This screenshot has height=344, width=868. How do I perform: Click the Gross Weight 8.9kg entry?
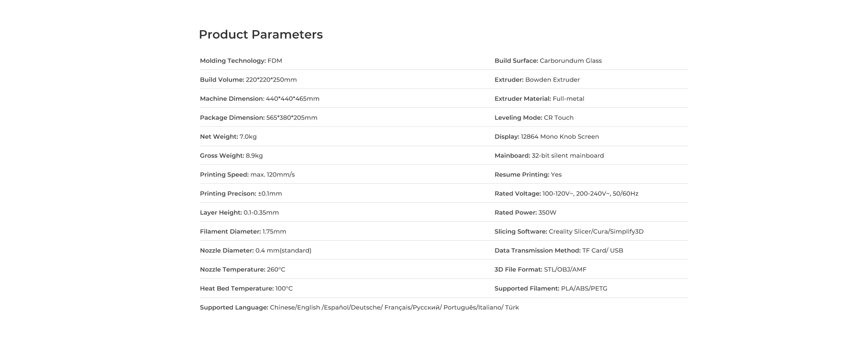point(231,156)
